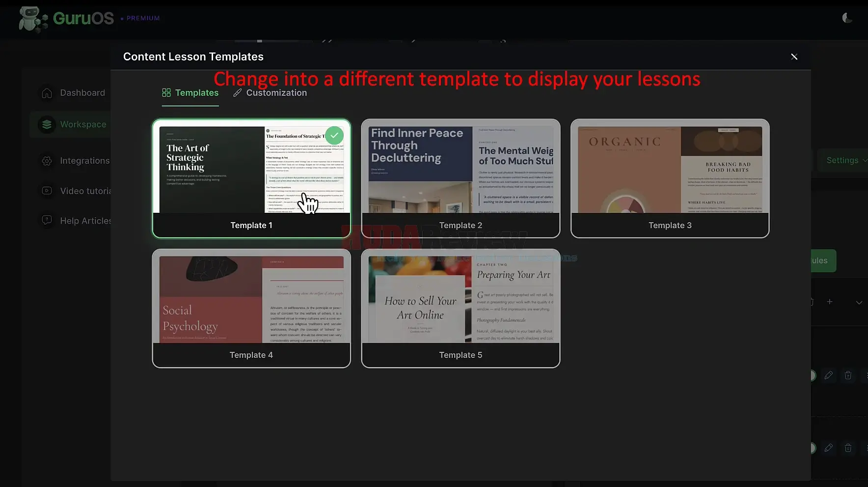Click the Workspace layers icon

[47, 124]
